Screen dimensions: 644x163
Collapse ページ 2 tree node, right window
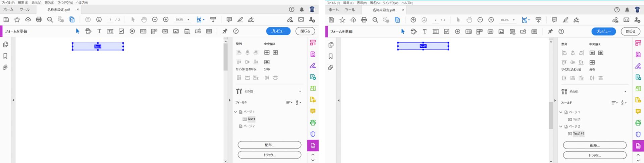[x=561, y=127]
